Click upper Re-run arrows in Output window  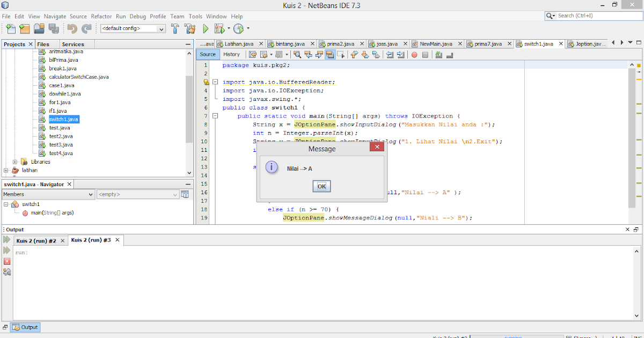pyautogui.click(x=7, y=240)
